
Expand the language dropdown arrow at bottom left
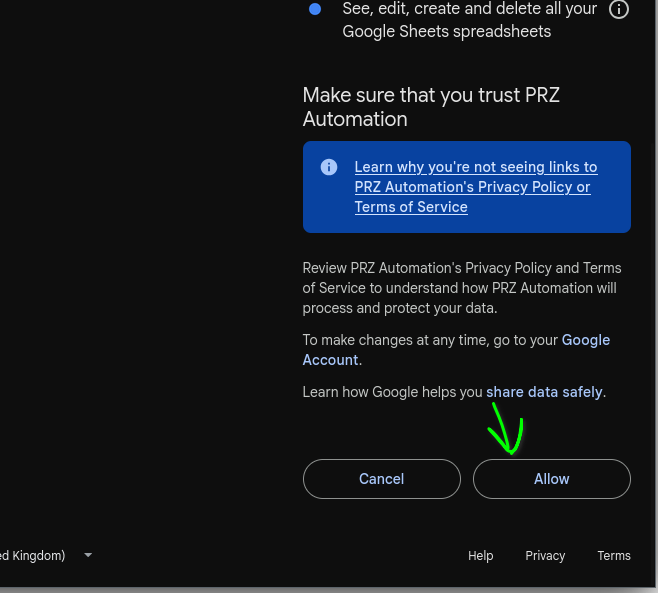[88, 555]
